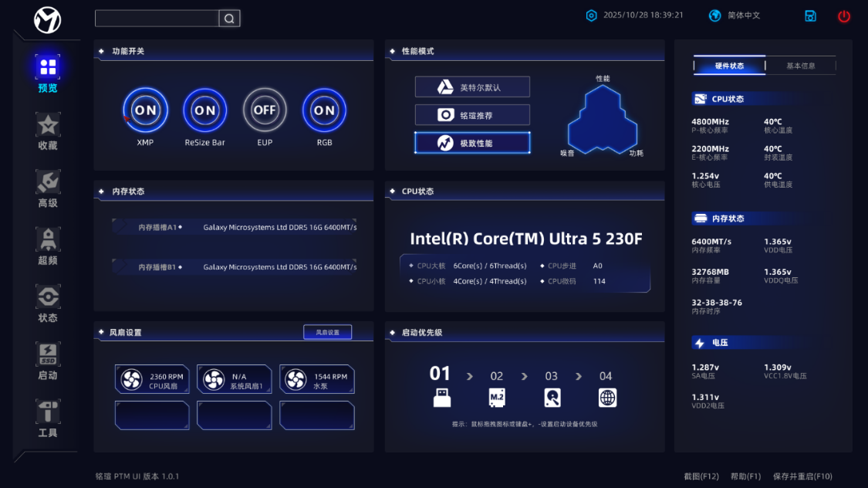Click the CPU风扇 fan icon

(132, 379)
